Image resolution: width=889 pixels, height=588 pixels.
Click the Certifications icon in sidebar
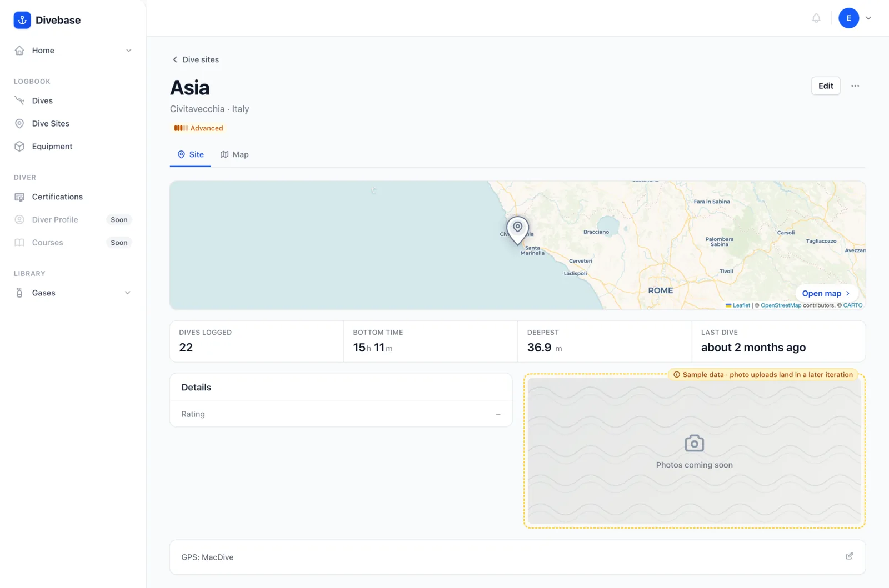click(19, 197)
